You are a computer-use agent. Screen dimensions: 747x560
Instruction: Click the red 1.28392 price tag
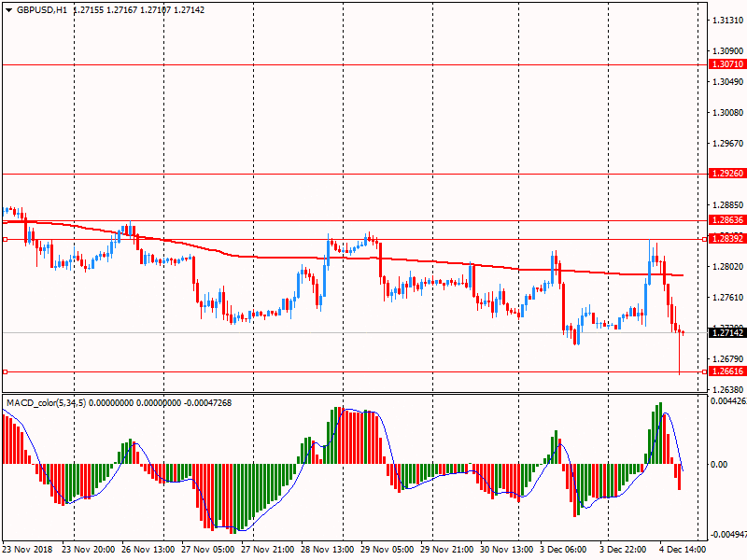pos(726,239)
